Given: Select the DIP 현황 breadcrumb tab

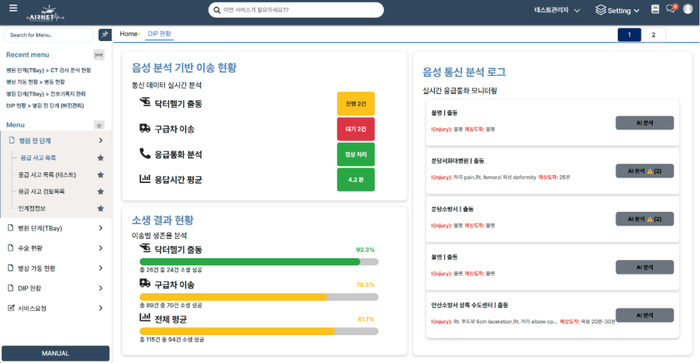Looking at the screenshot, I should [x=159, y=34].
